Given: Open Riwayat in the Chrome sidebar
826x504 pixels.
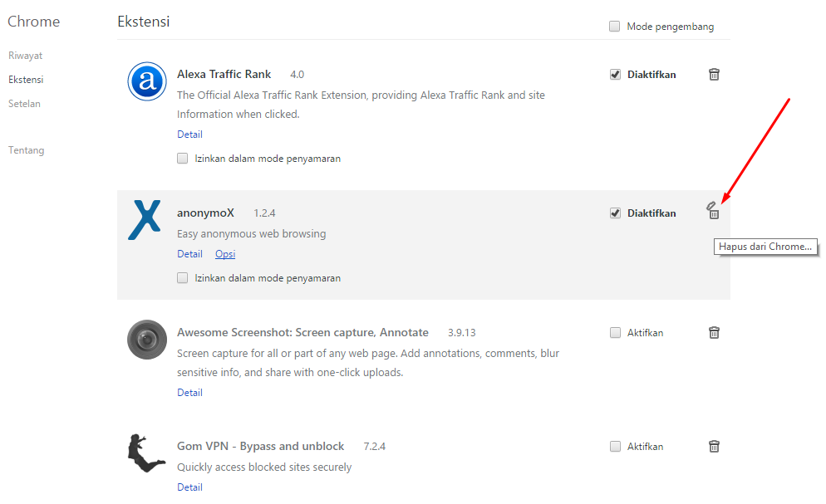Looking at the screenshot, I should (25, 56).
